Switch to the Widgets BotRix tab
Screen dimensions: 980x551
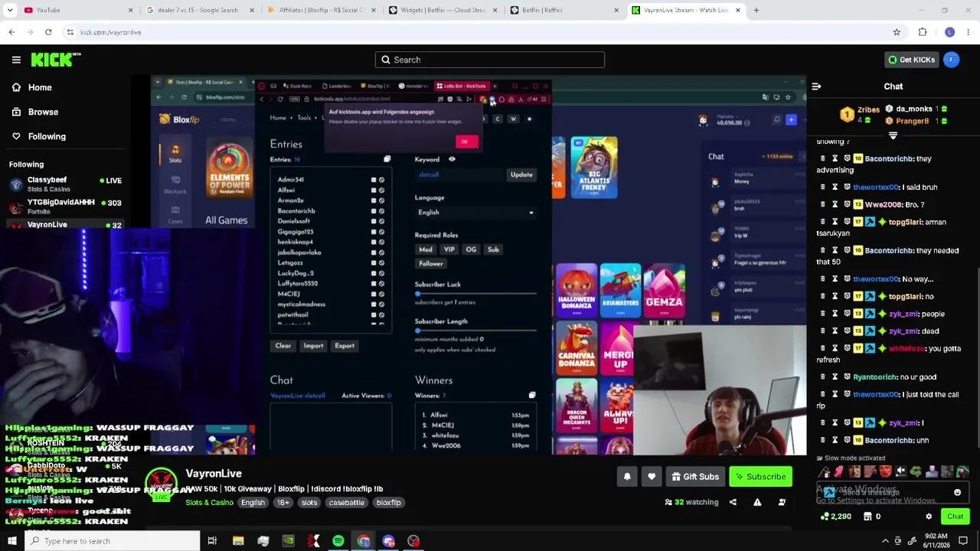click(443, 10)
